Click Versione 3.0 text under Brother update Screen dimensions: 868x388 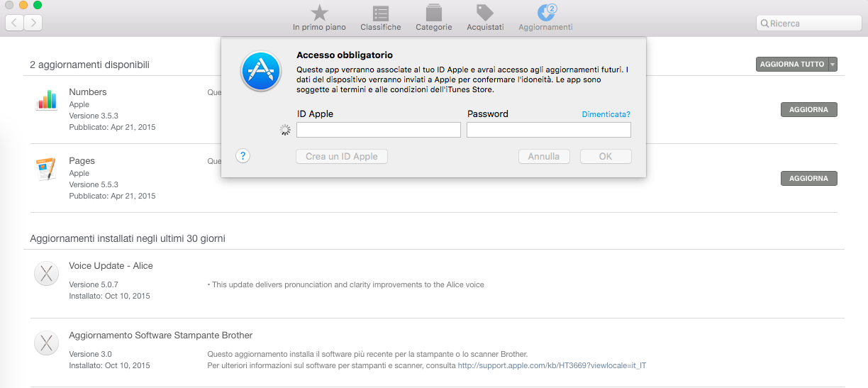pyautogui.click(x=90, y=354)
